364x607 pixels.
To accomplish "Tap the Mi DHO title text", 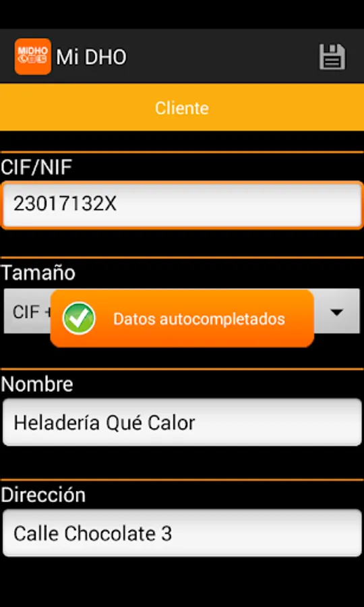I will click(91, 57).
